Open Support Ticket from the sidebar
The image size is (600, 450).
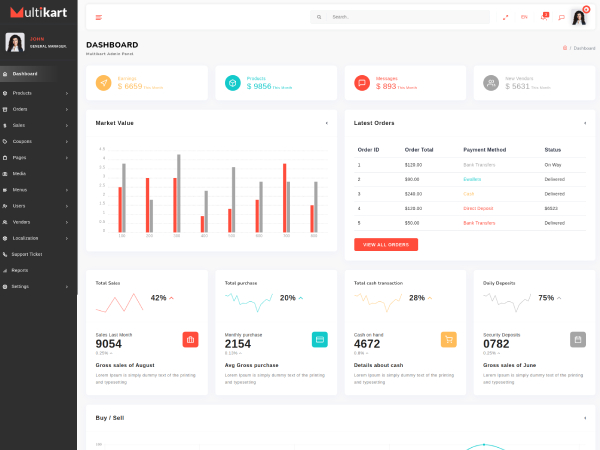coord(27,254)
